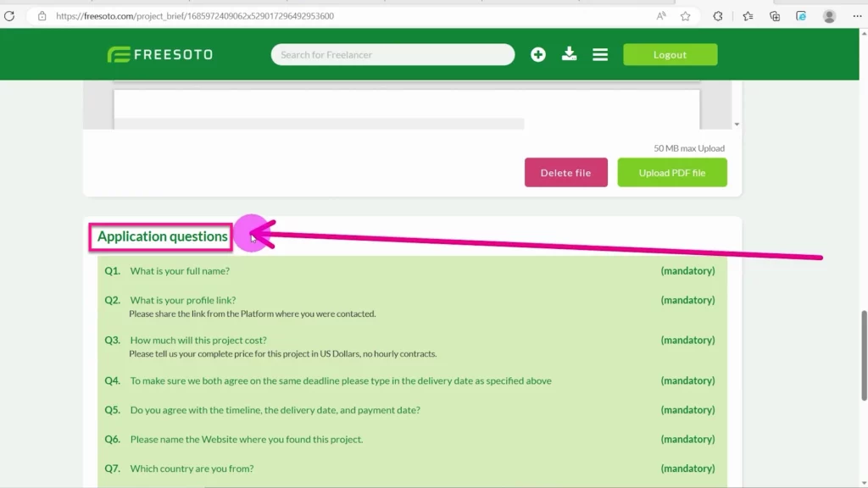Select Q6 'Please name the Website' text
This screenshot has height=488, width=868.
(247, 440)
